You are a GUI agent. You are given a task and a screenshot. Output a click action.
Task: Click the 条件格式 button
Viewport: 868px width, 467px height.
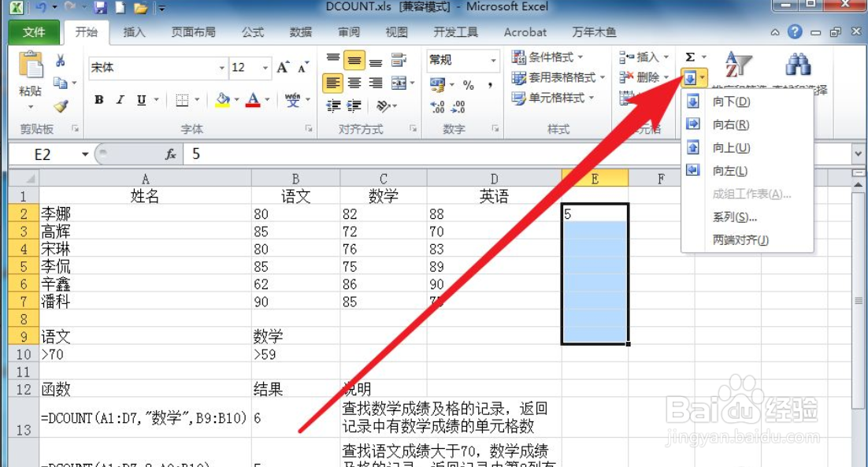pos(547,57)
